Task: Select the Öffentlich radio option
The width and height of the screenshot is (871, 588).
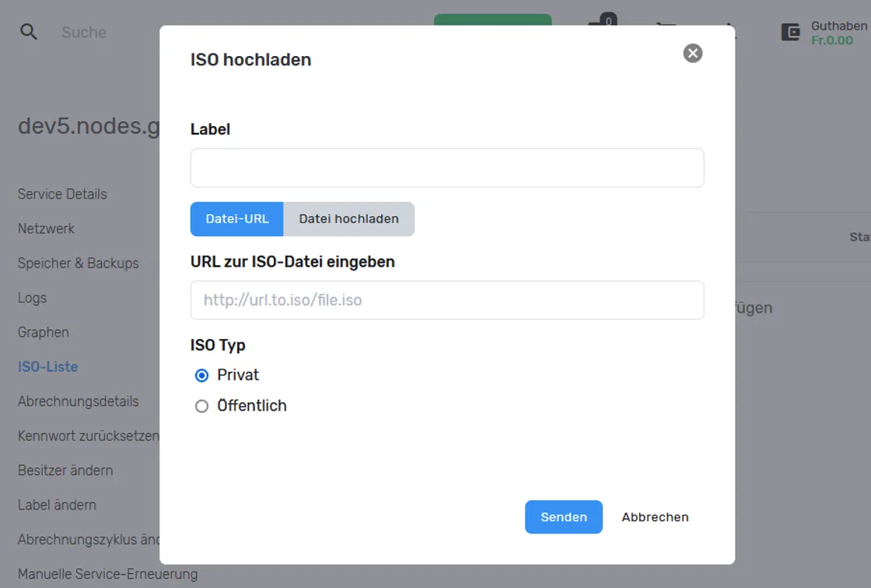Action: click(x=201, y=406)
